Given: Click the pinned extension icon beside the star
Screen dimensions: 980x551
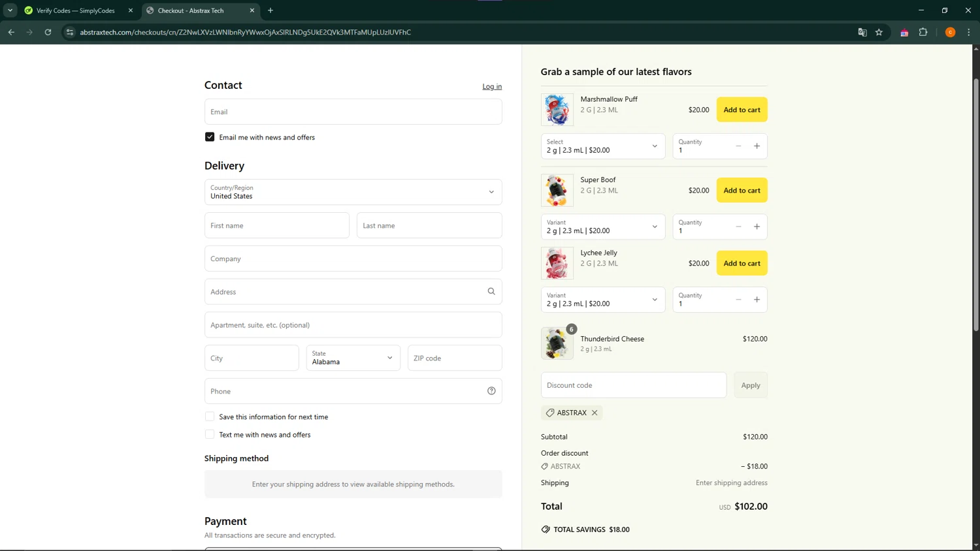Looking at the screenshot, I should (x=904, y=33).
